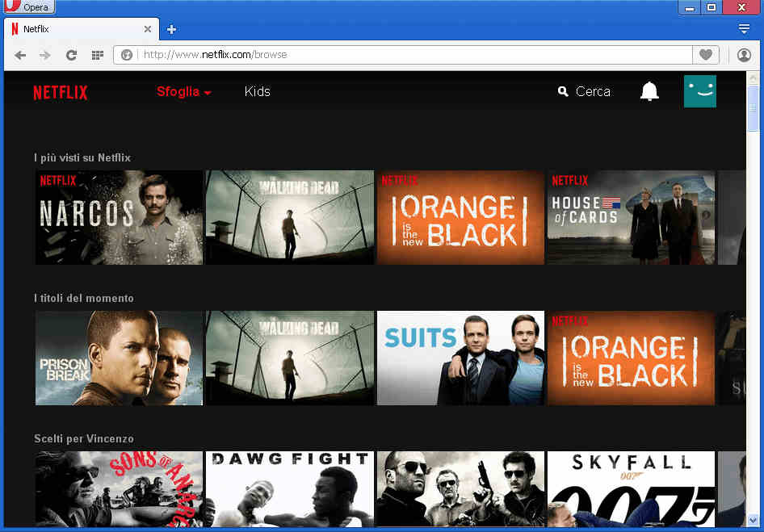Go back to previous page
This screenshot has height=532, width=764.
(x=20, y=55)
